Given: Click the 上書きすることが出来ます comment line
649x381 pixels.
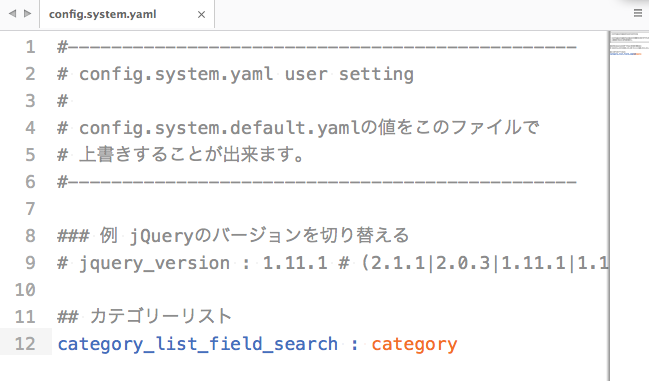Looking at the screenshot, I should [x=181, y=155].
